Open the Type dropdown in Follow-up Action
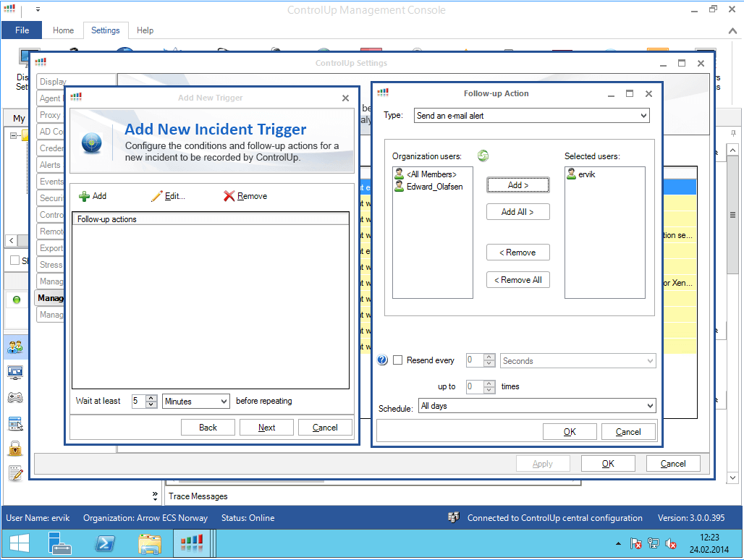Screen dimensions: 744x560 click(x=531, y=116)
